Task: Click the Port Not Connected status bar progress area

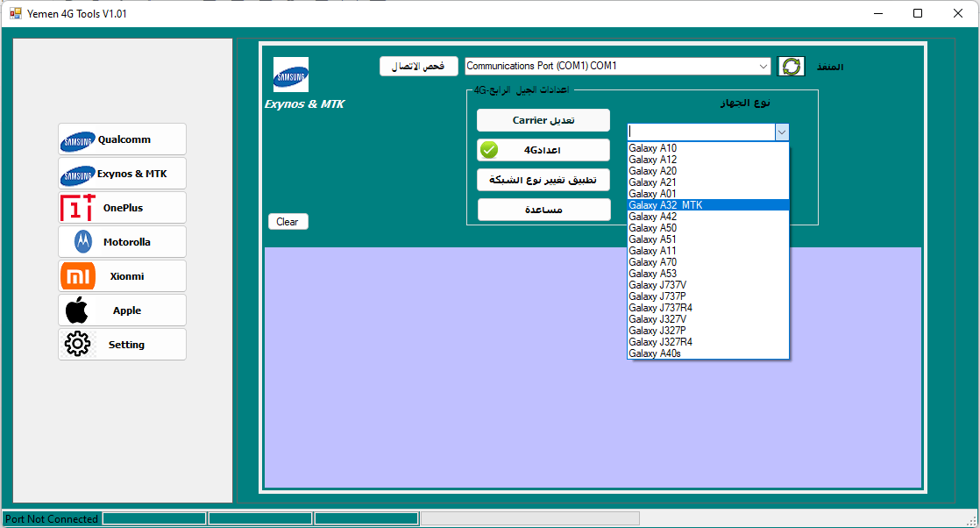Action: (50, 518)
